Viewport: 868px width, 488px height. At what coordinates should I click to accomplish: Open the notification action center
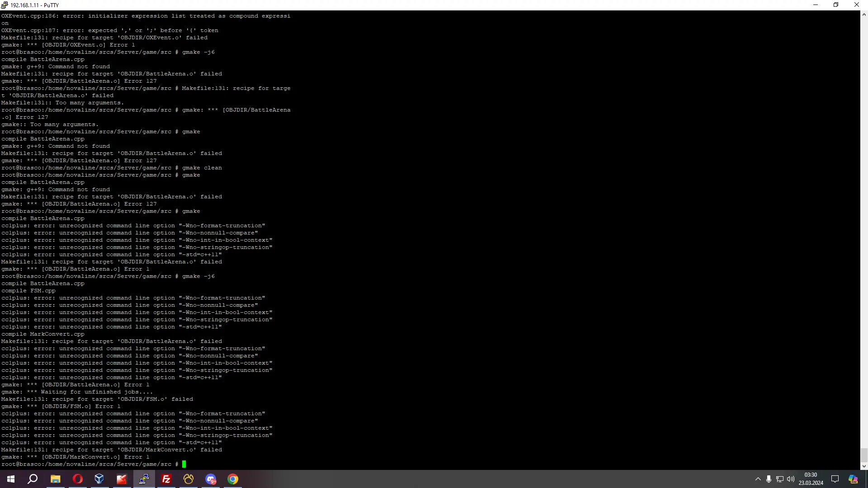[x=835, y=479]
